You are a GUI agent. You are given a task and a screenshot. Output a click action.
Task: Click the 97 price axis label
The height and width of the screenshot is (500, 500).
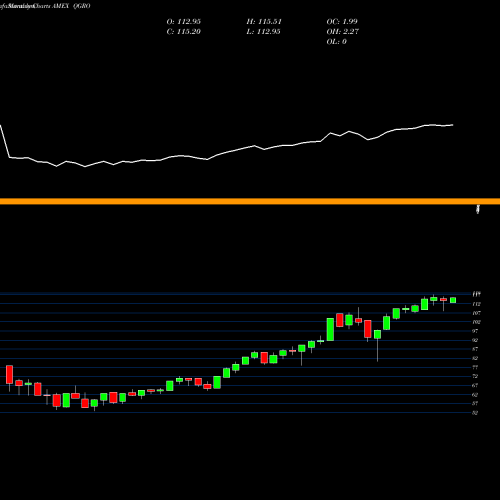[475, 331]
